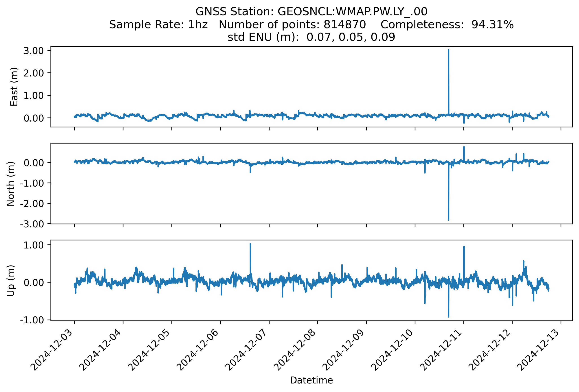The width and height of the screenshot is (579, 392).
Task: Click the Number of points 814870 text
Action: [x=292, y=24]
